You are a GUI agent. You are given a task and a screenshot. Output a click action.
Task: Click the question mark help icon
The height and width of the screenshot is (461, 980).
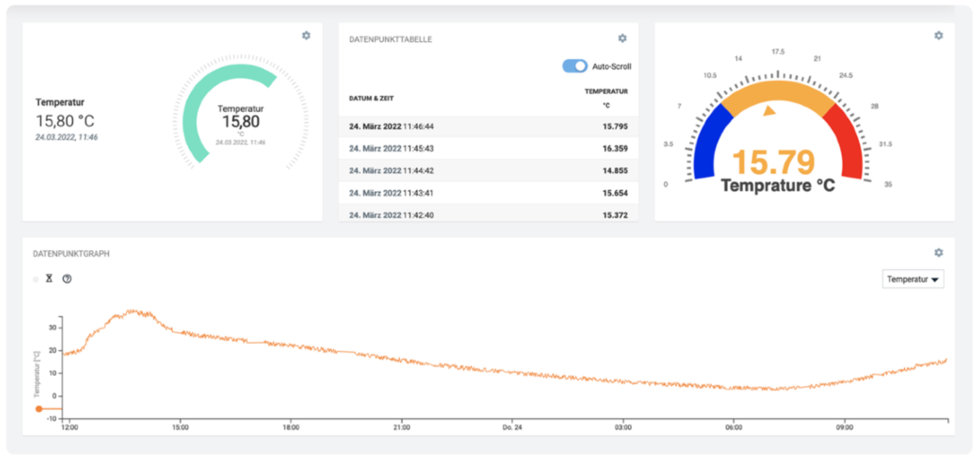click(x=67, y=279)
